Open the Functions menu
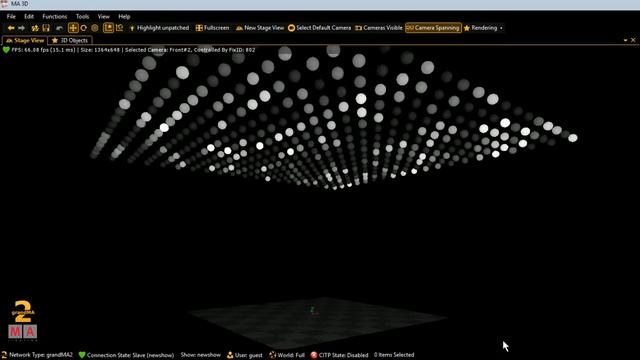640x360 pixels. click(x=54, y=17)
